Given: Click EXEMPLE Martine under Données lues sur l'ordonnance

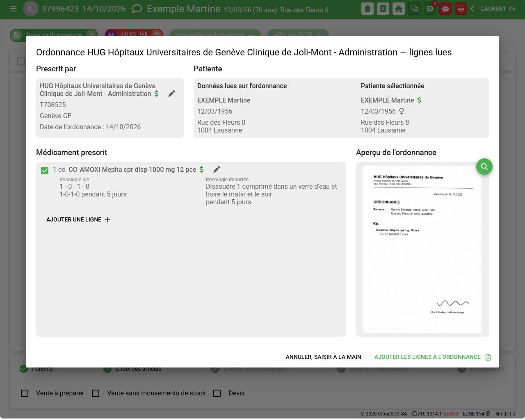Looking at the screenshot, I should pyautogui.click(x=224, y=100).
